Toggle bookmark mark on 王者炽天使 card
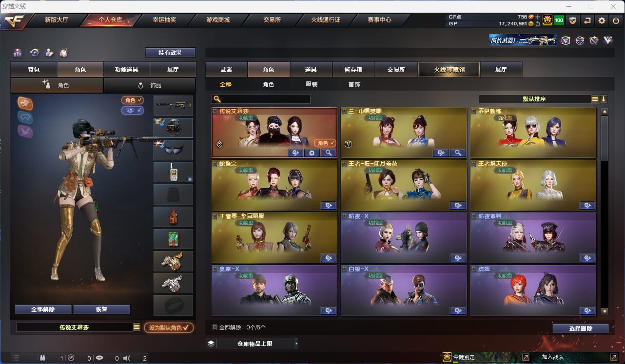Screen dimensions: 625x364 tap(474, 164)
